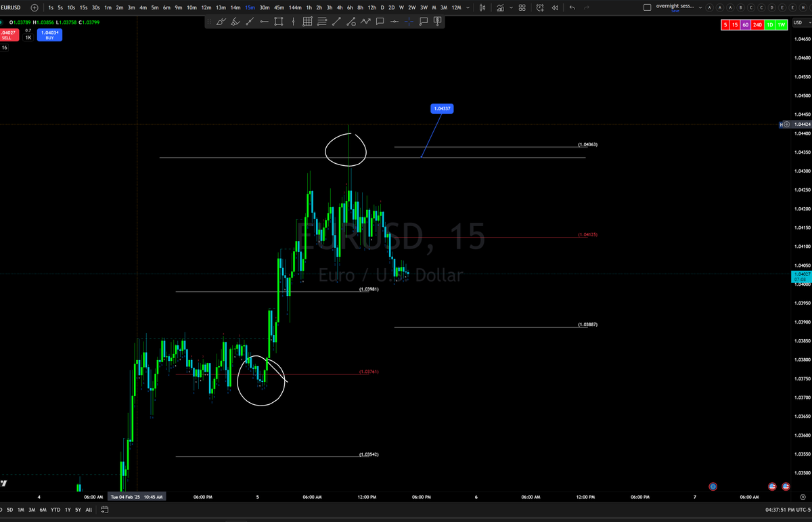Image resolution: width=812 pixels, height=522 pixels.
Task: Select the comment callout tool
Action: [380, 22]
